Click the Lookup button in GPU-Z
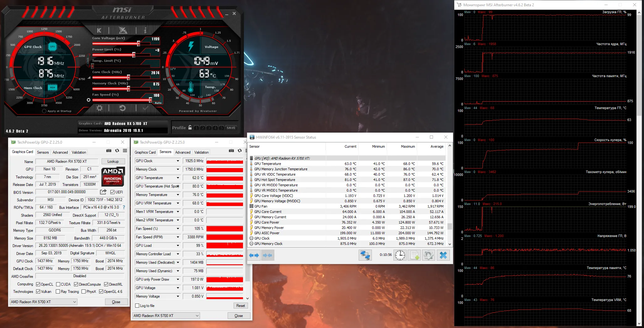The image size is (644, 328). (113, 161)
